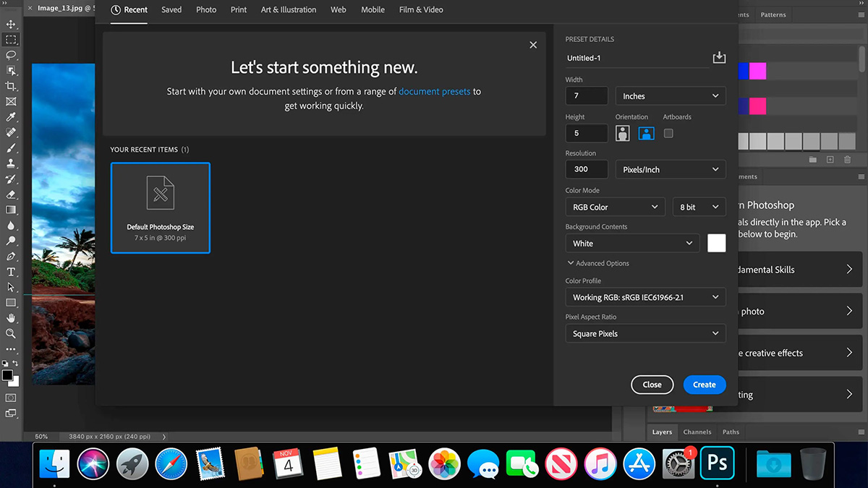Choose the Horizontal Type tool

(x=11, y=271)
